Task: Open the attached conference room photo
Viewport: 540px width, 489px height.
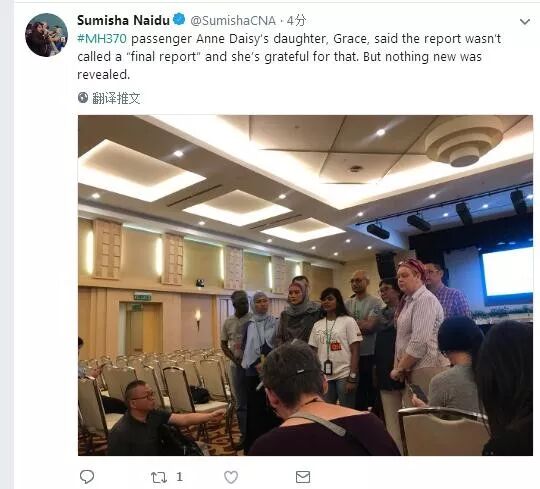Action: pos(305,285)
